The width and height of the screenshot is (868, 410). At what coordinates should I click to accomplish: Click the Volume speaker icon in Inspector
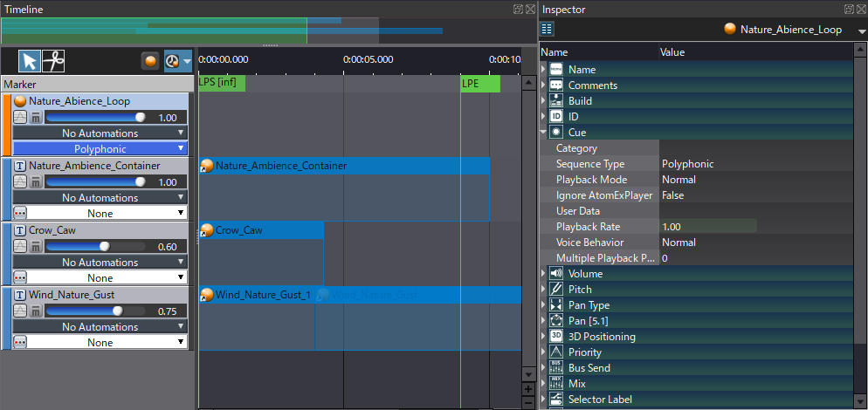point(556,274)
